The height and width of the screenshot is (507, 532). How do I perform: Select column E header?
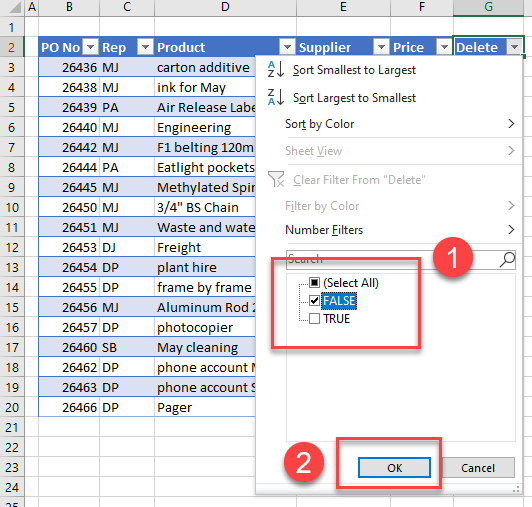click(x=343, y=7)
